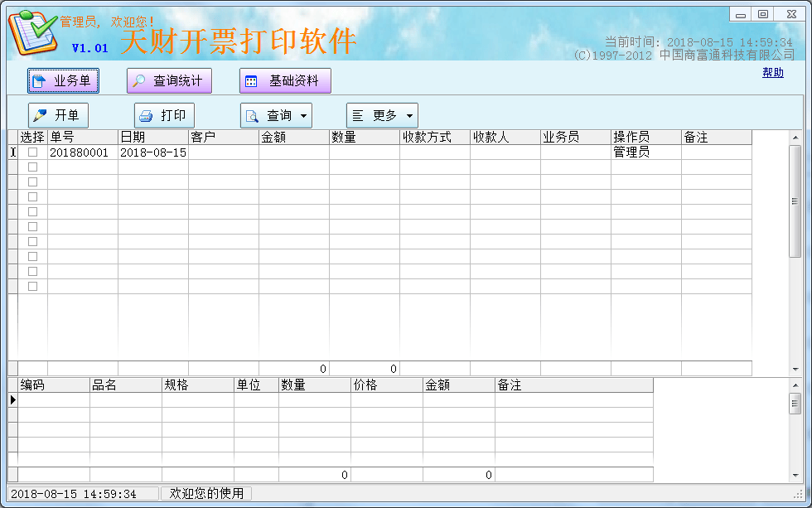Image resolution: width=812 pixels, height=508 pixels.
Task: Click the upper table vertical scrollbar thumb
Action: pyautogui.click(x=795, y=201)
